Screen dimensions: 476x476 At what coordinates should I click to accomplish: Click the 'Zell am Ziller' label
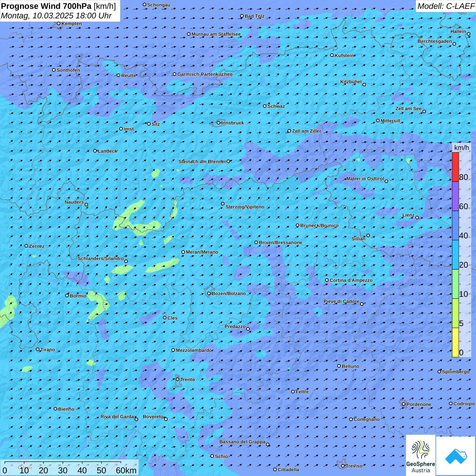pos(307,131)
